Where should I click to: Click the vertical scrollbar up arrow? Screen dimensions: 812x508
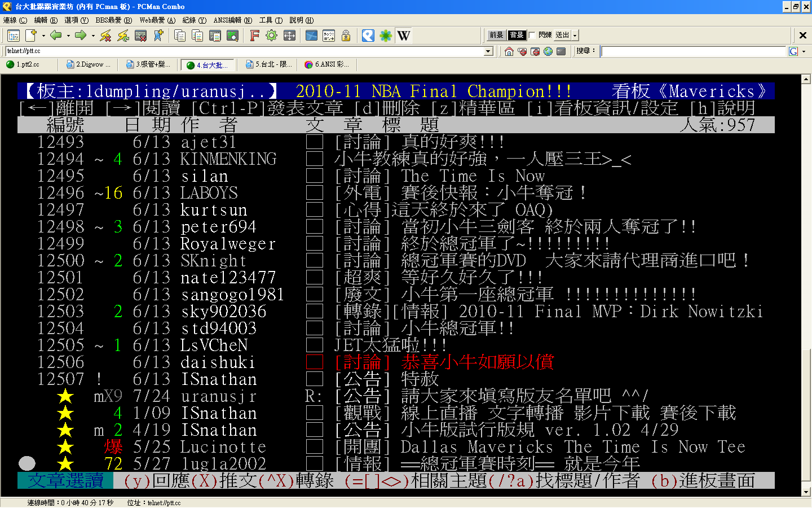coord(806,79)
